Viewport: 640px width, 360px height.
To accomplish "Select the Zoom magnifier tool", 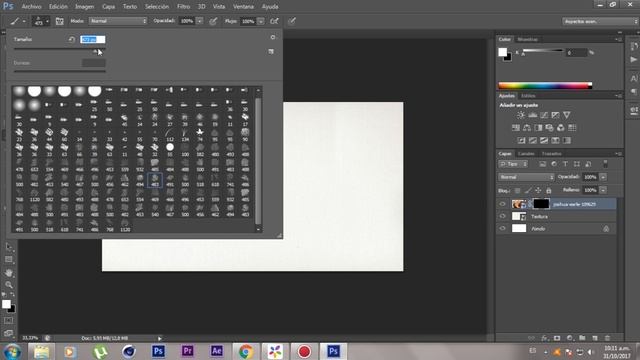I will [x=9, y=285].
